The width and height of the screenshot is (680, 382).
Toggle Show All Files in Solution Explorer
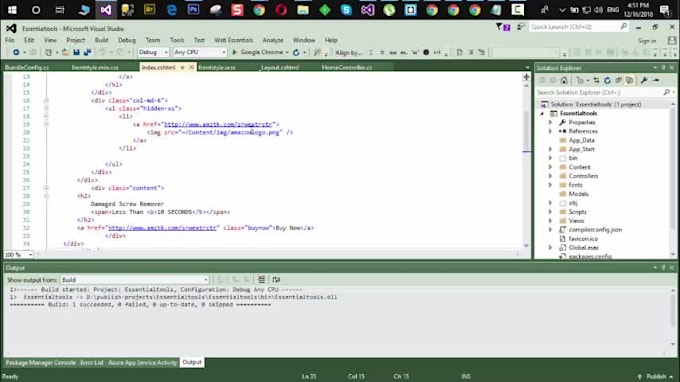click(x=629, y=80)
